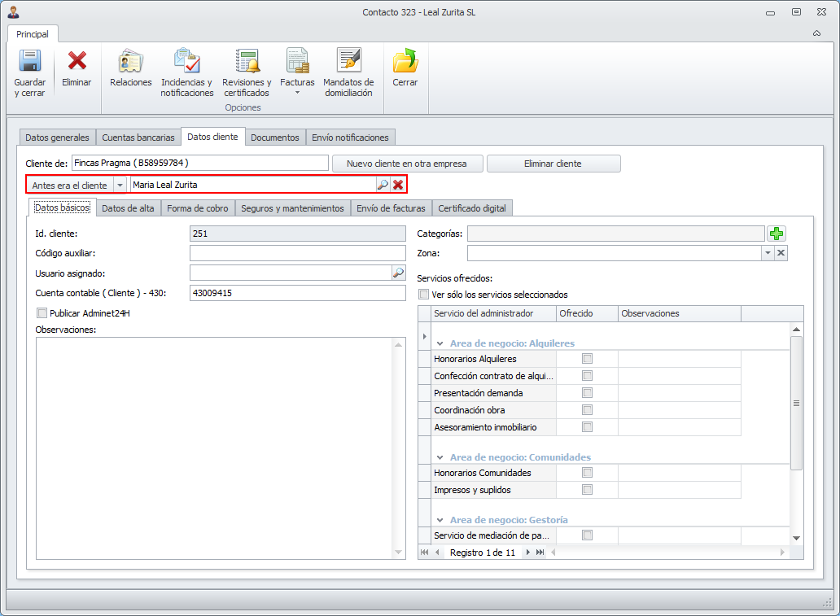Image resolution: width=840 pixels, height=616 pixels.
Task: Check Ver sólo los servicios seleccionados
Action: (423, 295)
